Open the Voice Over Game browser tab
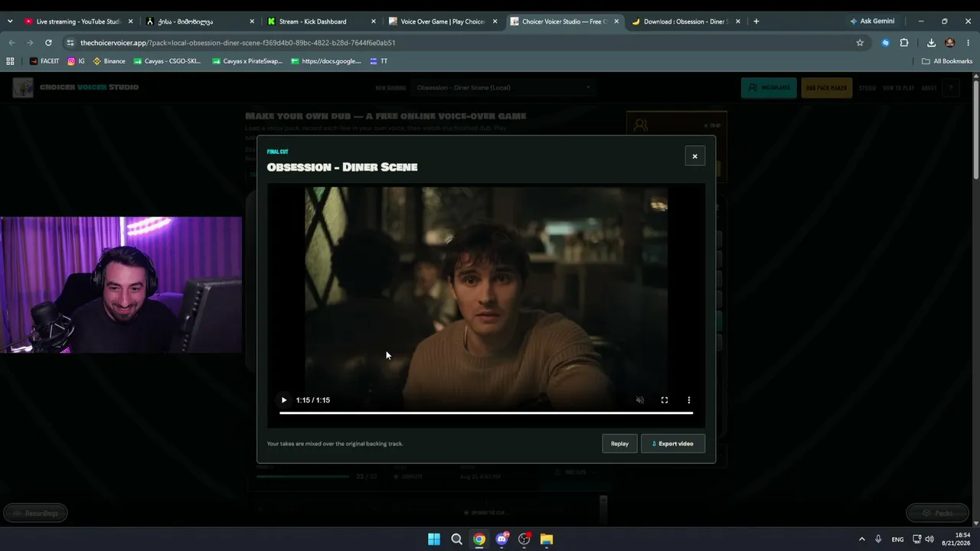Screen dimensions: 980x551 (443, 21)
